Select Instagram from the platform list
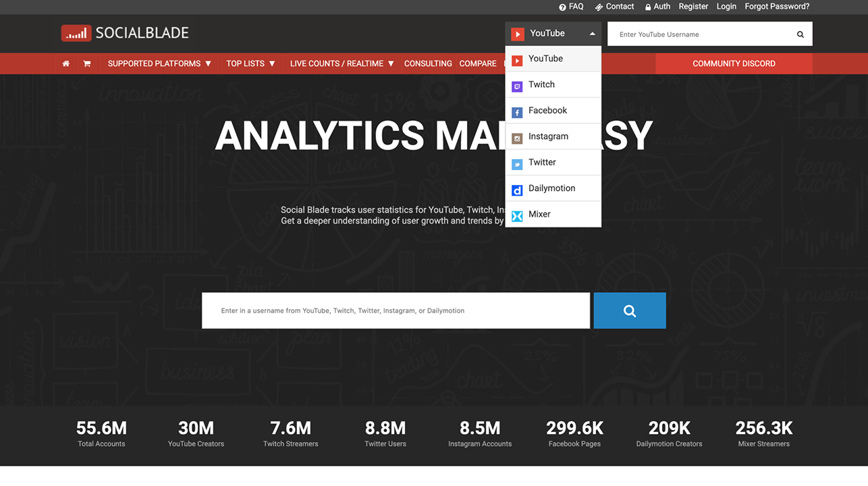Image resolution: width=868 pixels, height=486 pixels. [x=553, y=136]
